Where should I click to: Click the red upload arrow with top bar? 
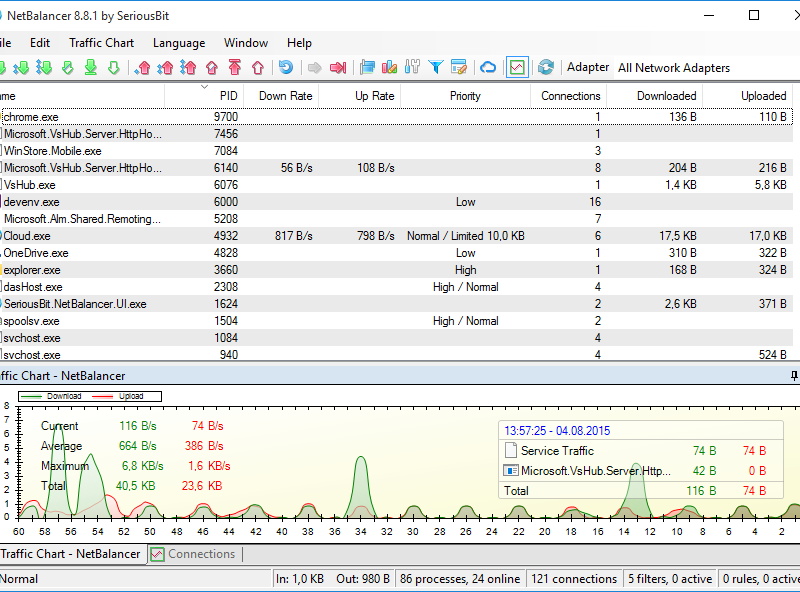point(235,67)
